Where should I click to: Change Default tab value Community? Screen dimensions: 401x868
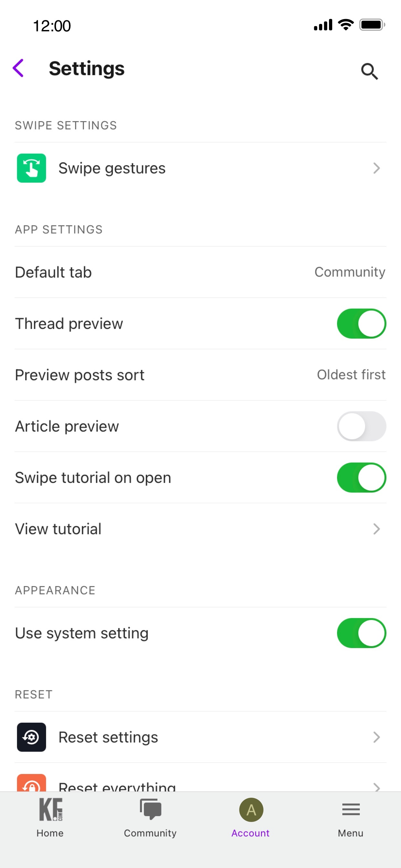pyautogui.click(x=350, y=272)
